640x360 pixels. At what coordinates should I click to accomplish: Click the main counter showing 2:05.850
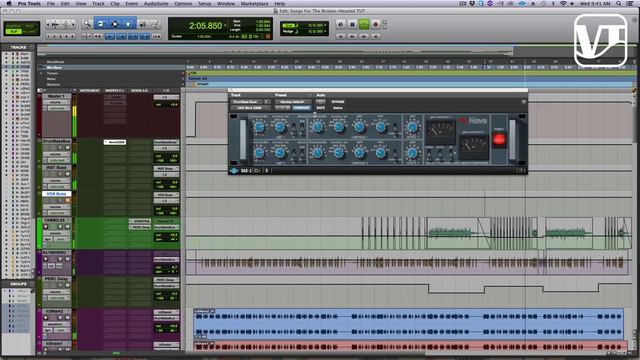point(205,25)
